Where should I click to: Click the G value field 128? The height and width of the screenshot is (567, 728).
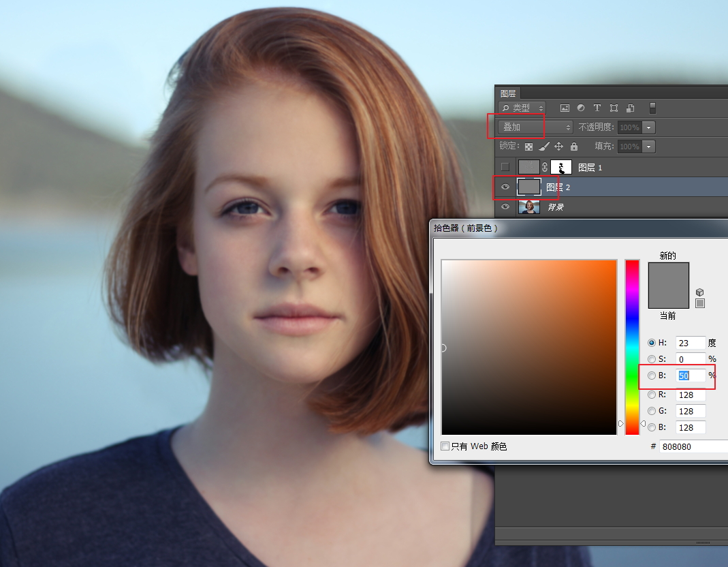click(x=691, y=411)
